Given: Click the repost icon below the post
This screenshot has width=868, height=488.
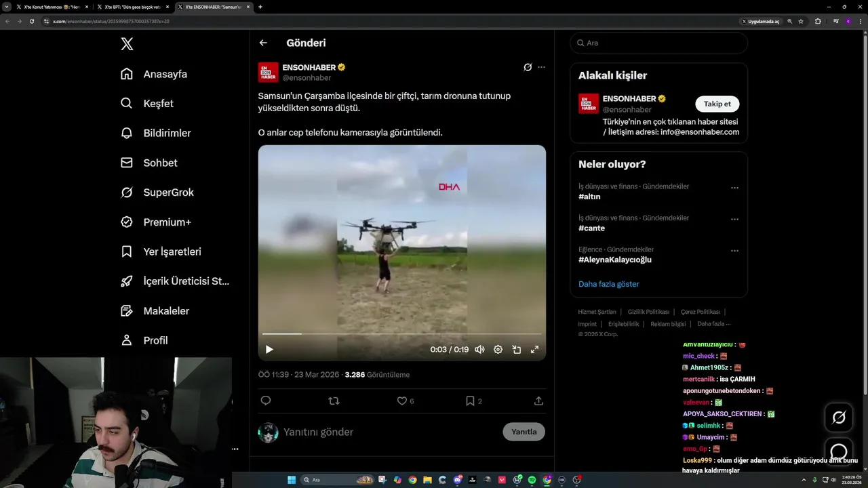Looking at the screenshot, I should [334, 401].
